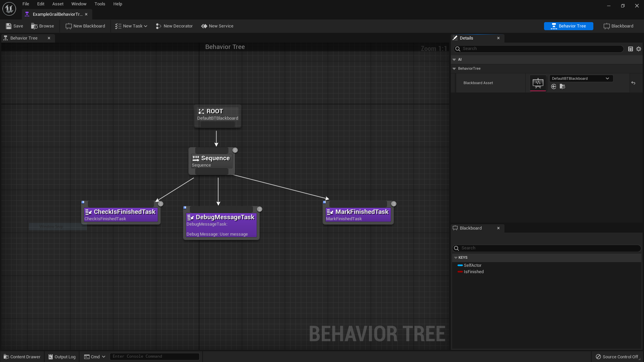Viewport: 644px width, 362px height.
Task: Open the File menu
Action: [26, 4]
